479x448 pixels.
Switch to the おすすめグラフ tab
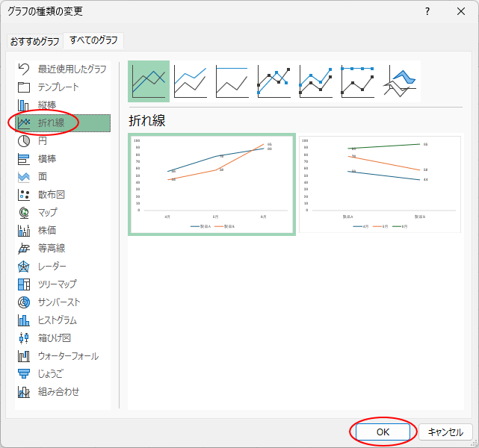[34, 41]
